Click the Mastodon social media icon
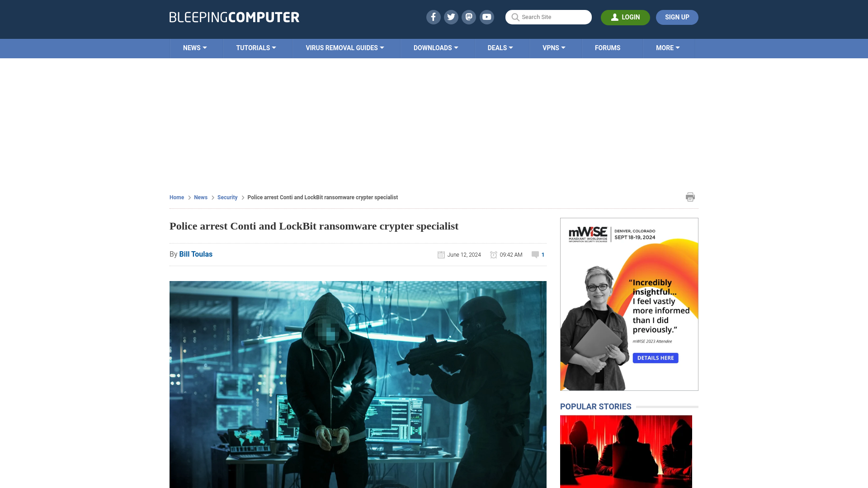Screen dimensions: 868x488 [x=469, y=17]
